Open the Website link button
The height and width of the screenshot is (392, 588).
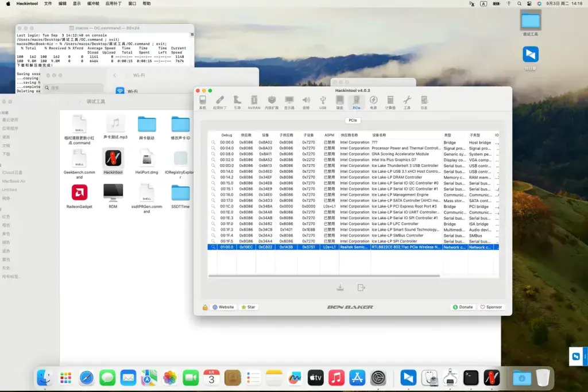pos(223,307)
